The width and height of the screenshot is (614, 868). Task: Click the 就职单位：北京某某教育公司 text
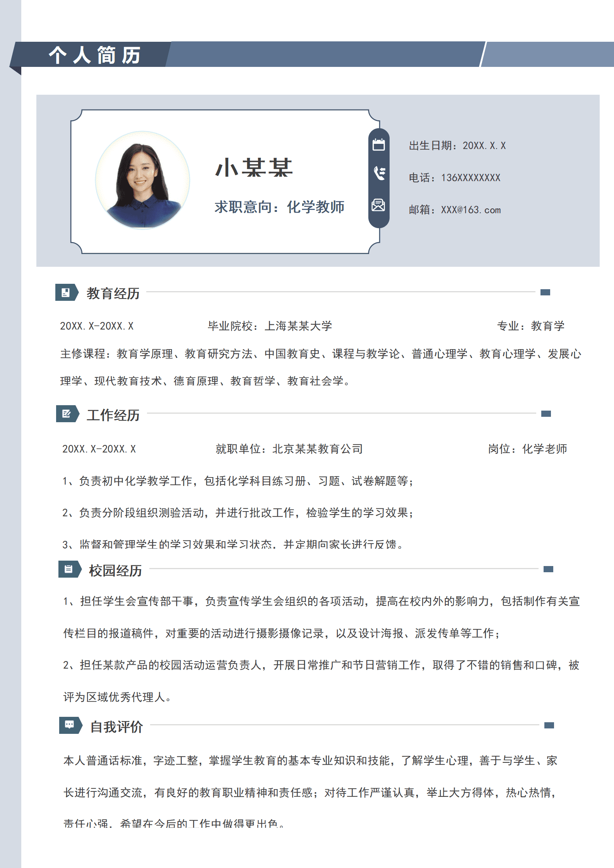pyautogui.click(x=289, y=449)
